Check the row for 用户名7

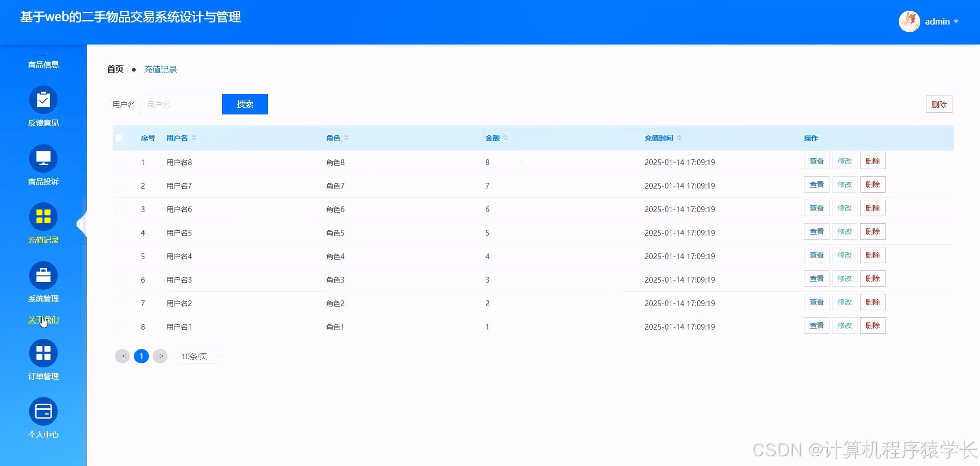tap(119, 186)
